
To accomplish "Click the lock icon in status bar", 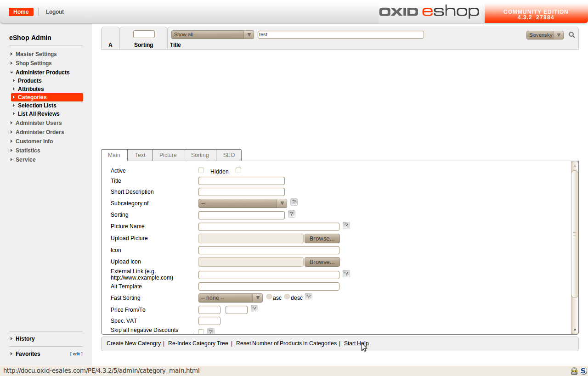I will 574,371.
